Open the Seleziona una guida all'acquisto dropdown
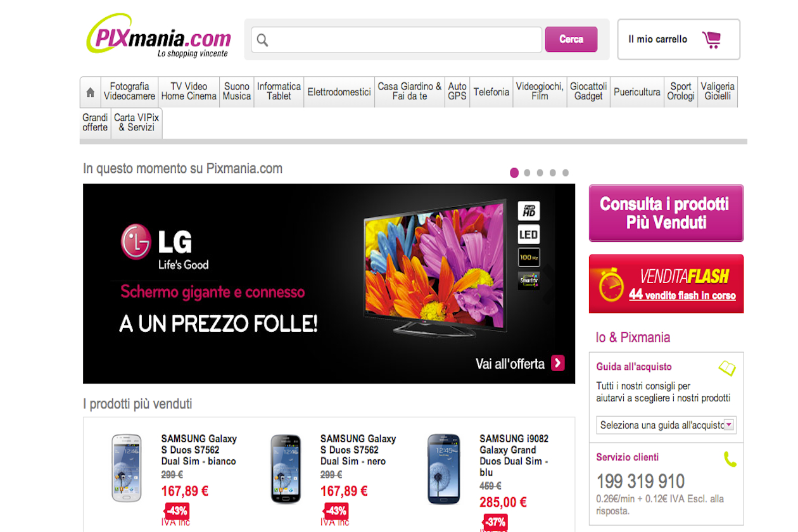This screenshot has height=532, width=798. pos(666,425)
